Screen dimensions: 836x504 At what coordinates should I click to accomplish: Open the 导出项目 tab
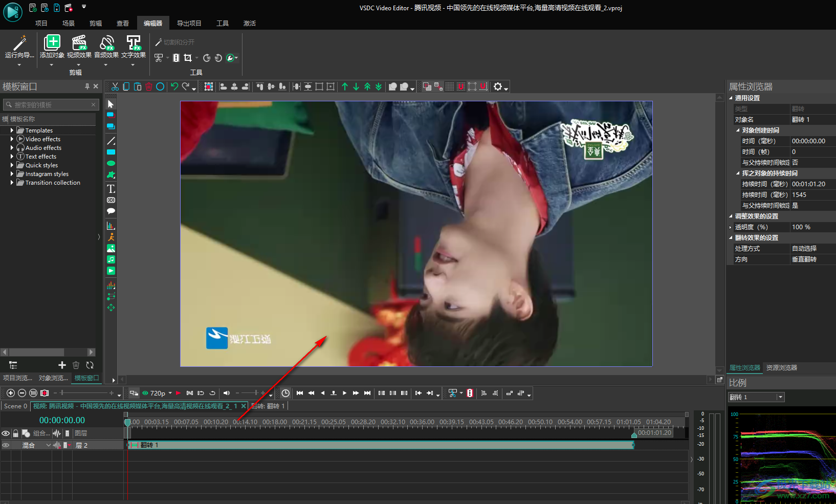189,24
